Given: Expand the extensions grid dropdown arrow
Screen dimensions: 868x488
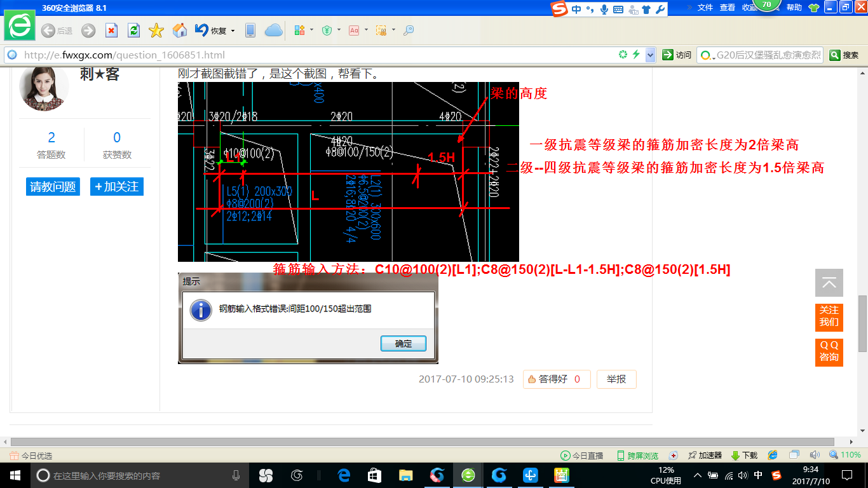Looking at the screenshot, I should (x=311, y=30).
